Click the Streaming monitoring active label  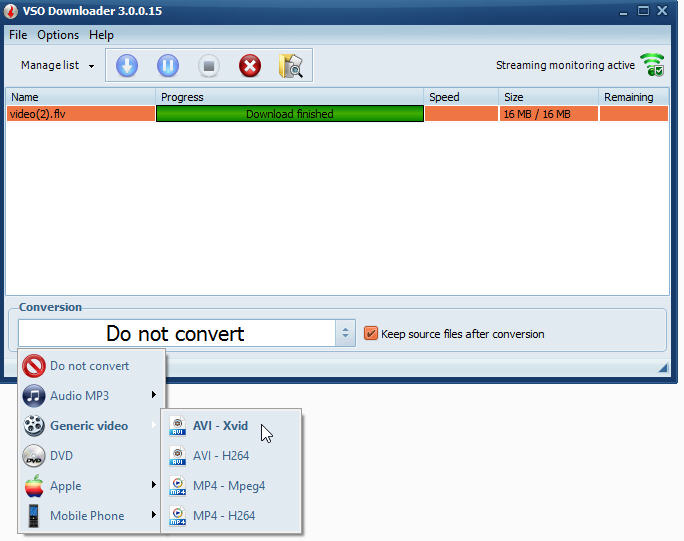click(565, 65)
